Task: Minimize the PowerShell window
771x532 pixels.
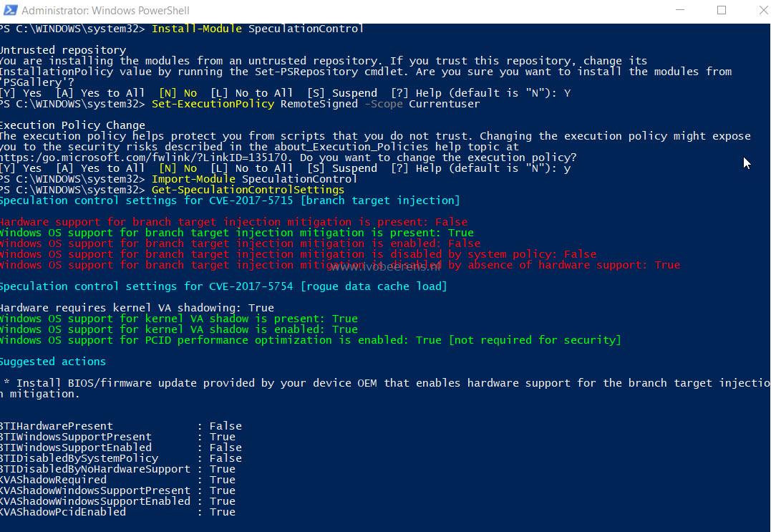Action: tap(680, 10)
